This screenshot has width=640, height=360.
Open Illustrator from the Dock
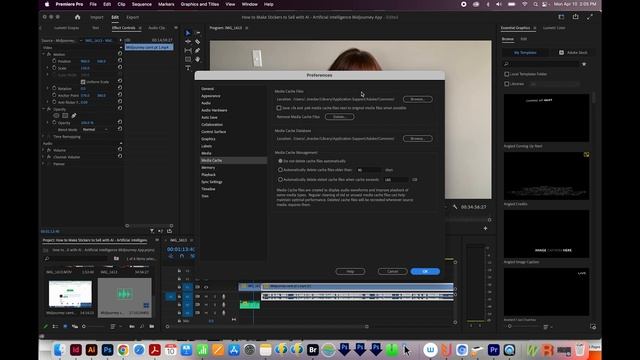coord(91,350)
